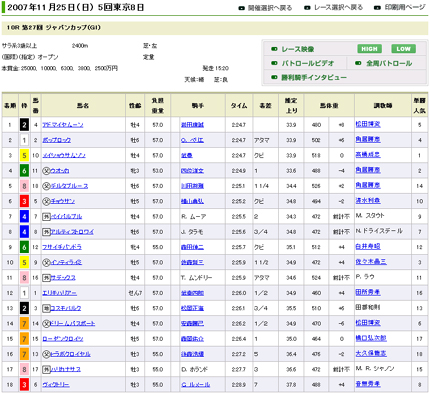Open horse エリモハリアー page

[59, 293]
